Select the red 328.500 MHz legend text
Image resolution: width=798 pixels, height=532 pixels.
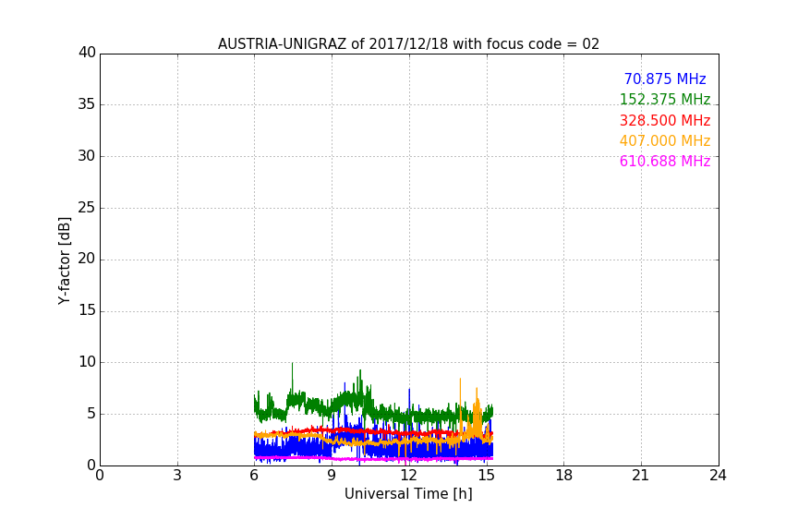[665, 120]
